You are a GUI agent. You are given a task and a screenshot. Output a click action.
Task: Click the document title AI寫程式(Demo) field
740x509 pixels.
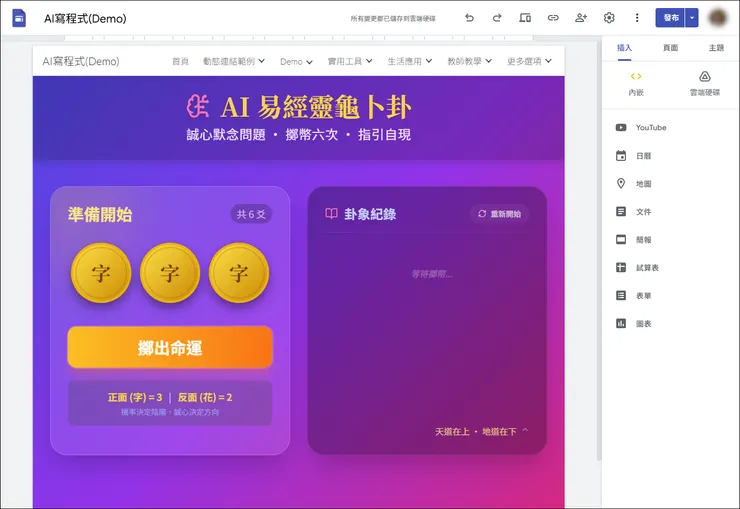pos(85,18)
